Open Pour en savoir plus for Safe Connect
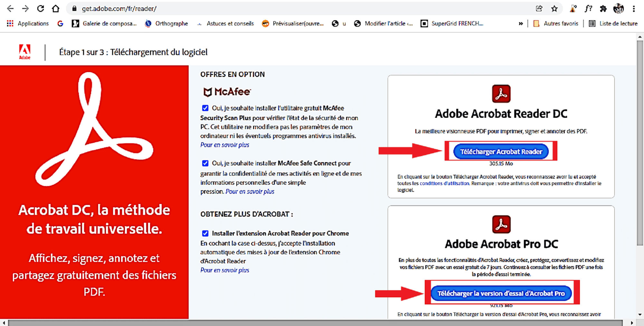Screen dimensions: 644x326 (x=250, y=191)
